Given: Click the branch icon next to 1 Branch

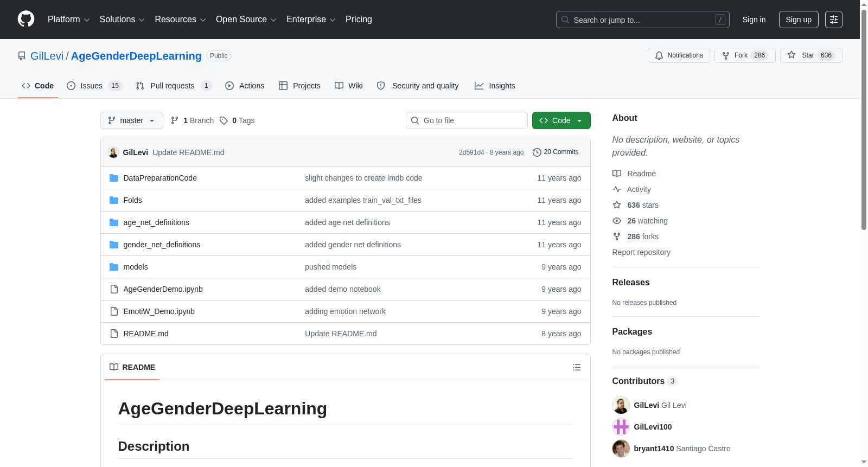Looking at the screenshot, I should 175,120.
